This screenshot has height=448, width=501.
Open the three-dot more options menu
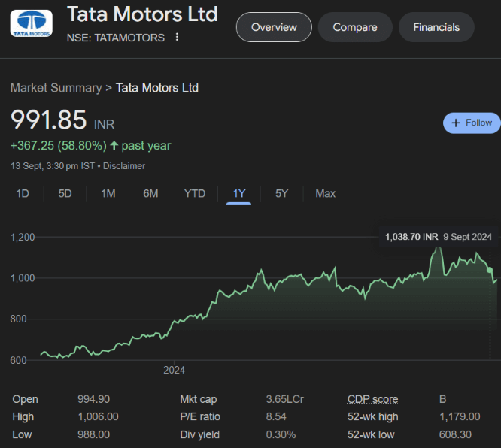(x=177, y=37)
